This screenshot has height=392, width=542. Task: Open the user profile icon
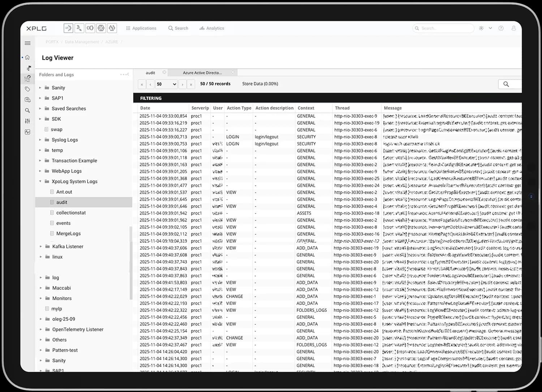pyautogui.click(x=513, y=28)
